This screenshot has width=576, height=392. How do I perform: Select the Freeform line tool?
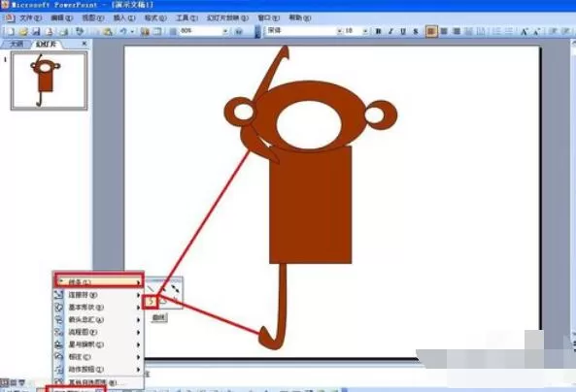tap(163, 302)
